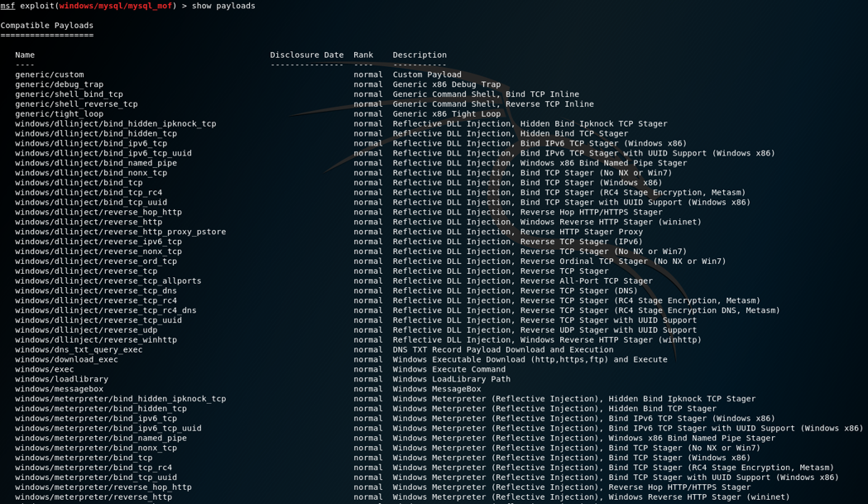This screenshot has height=504, width=868.
Task: Click the 'Windows LoadLibrary Path' description
Action: point(452,379)
